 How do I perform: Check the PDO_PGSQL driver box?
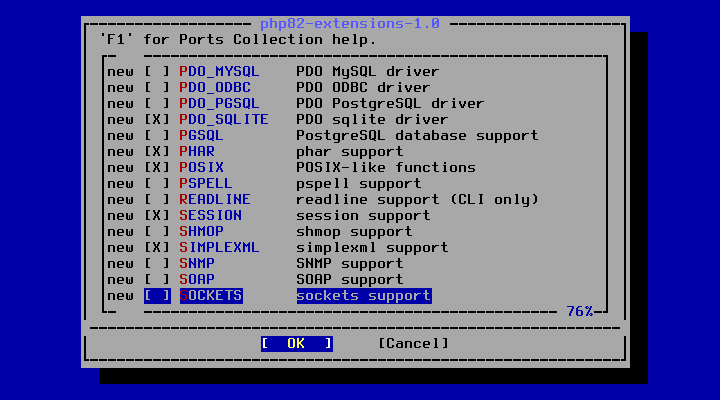(x=157, y=104)
